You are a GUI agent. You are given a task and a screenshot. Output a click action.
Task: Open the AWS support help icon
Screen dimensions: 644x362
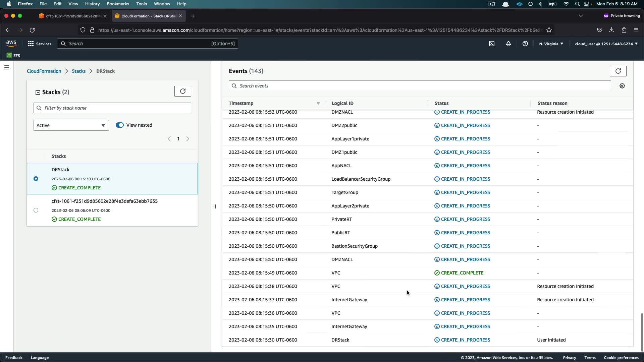click(525, 44)
